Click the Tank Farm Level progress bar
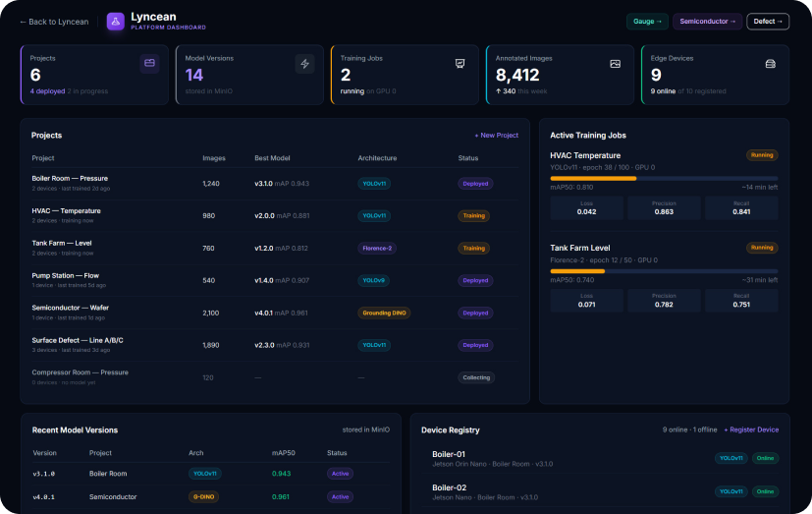The image size is (812, 514). click(x=664, y=271)
